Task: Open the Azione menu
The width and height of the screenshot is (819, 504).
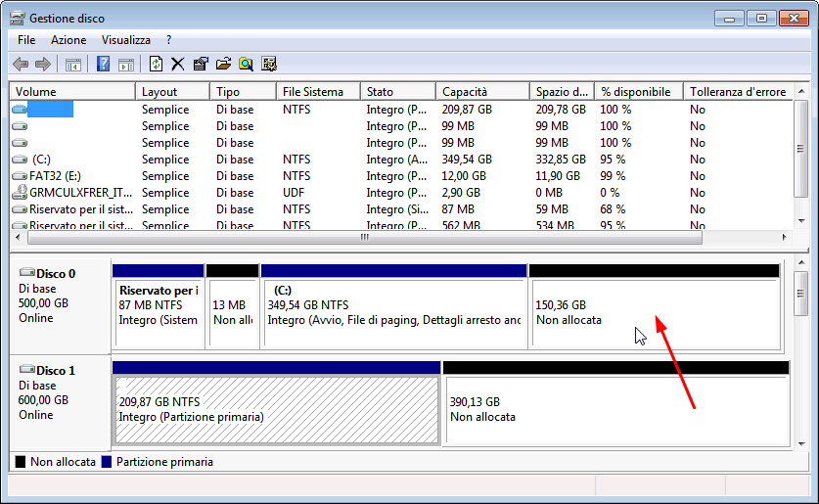Action: tap(68, 40)
